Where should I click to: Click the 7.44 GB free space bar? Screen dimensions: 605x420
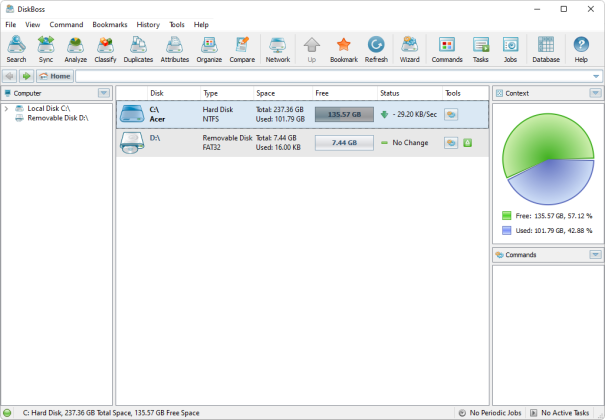(344, 143)
